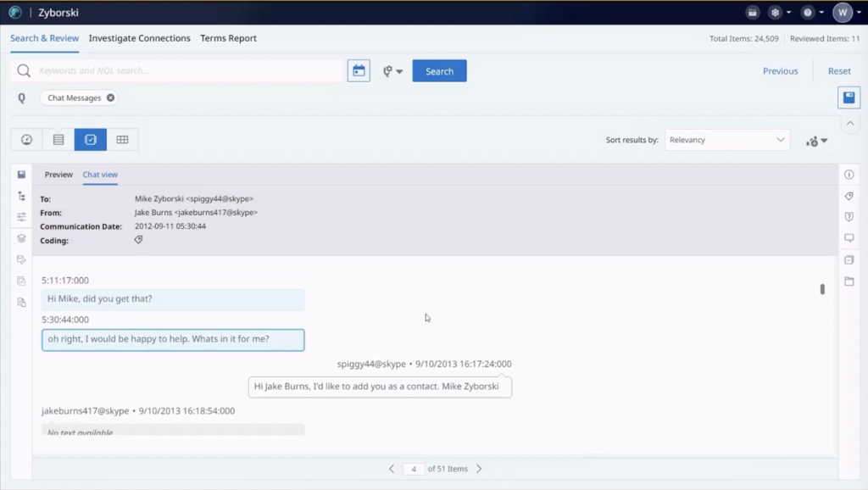Click the 'No text available' message
The width and height of the screenshot is (868, 490).
point(173,430)
